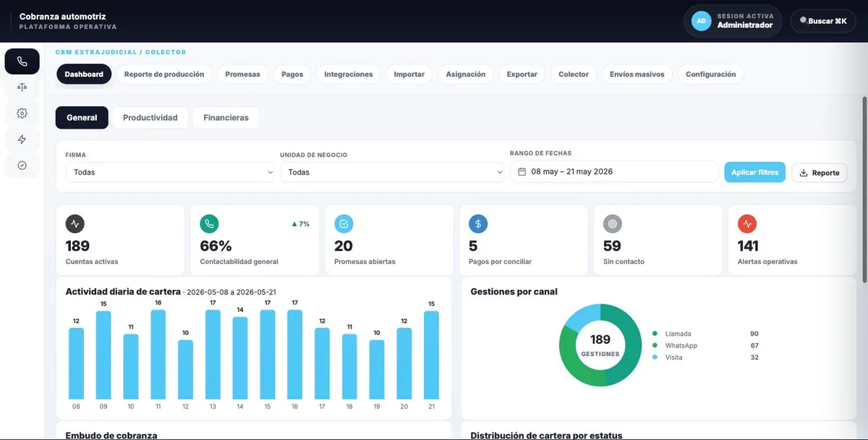Go to the Configuración tab
The height and width of the screenshot is (440, 868).
[711, 74]
